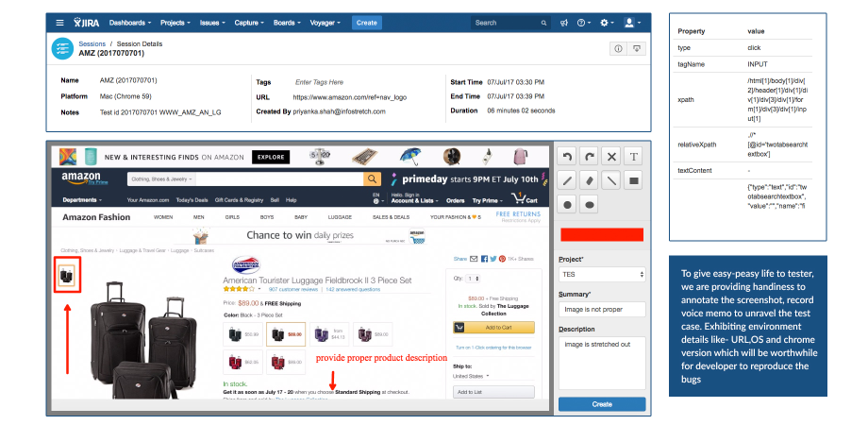The height and width of the screenshot is (425, 868).
Task: Click the email share envelope icon
Action: click(474, 259)
